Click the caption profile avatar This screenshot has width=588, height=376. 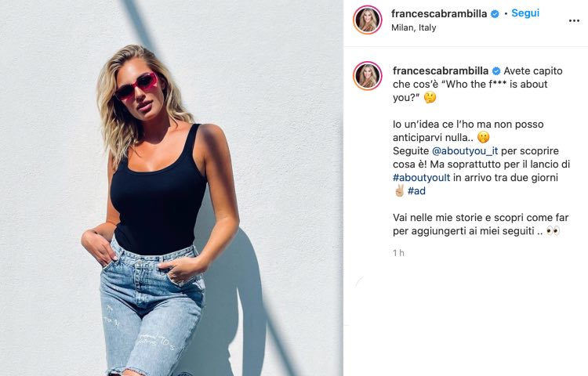pos(368,76)
